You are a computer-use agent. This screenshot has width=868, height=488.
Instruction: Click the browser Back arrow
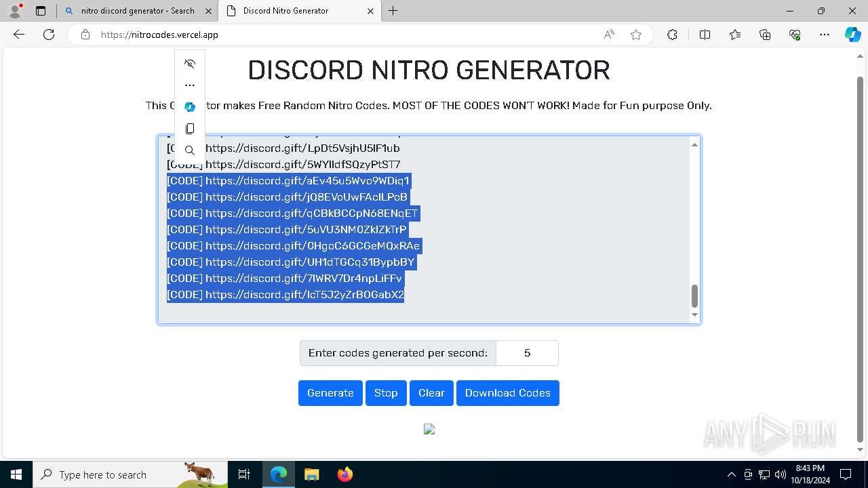[x=19, y=35]
